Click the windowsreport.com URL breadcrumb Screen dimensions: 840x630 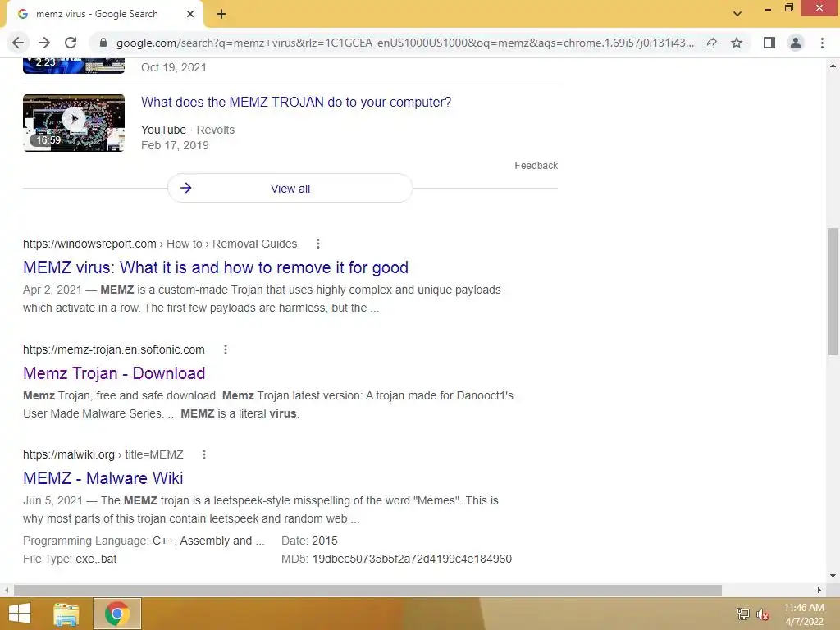click(160, 244)
